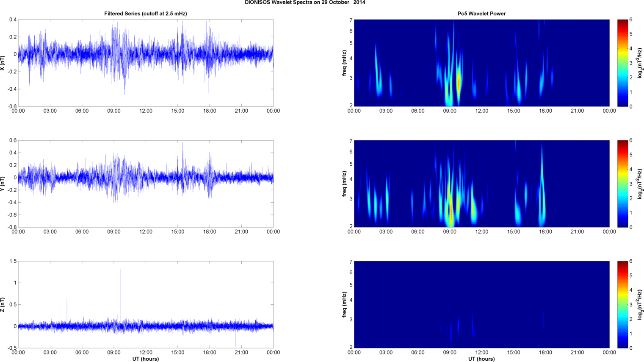The height and width of the screenshot is (362, 644).
Task: Click the "2" frequency tick on the Z wavelet plot
Action: pyautogui.click(x=351, y=347)
